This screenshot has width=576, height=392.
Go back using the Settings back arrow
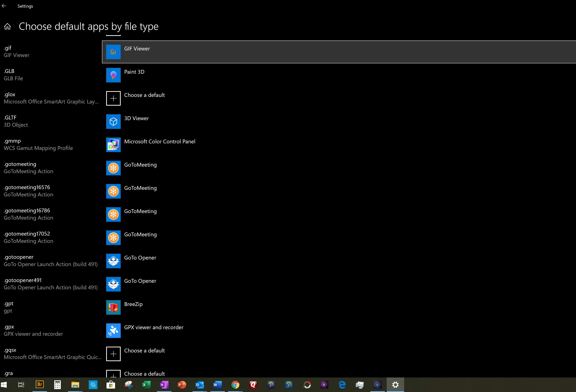point(4,6)
